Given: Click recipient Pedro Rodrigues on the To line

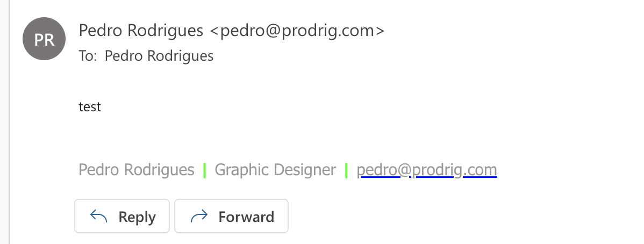Looking at the screenshot, I should (159, 56).
